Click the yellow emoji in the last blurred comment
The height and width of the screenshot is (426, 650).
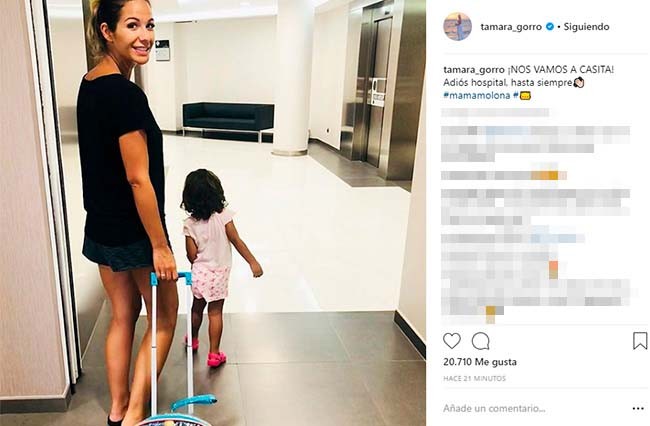pos(490,314)
